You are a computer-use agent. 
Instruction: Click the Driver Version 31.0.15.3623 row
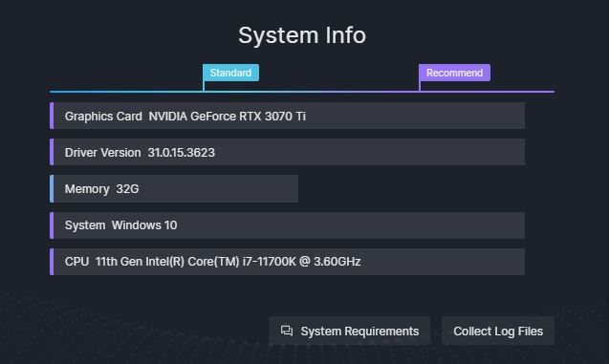pos(288,152)
